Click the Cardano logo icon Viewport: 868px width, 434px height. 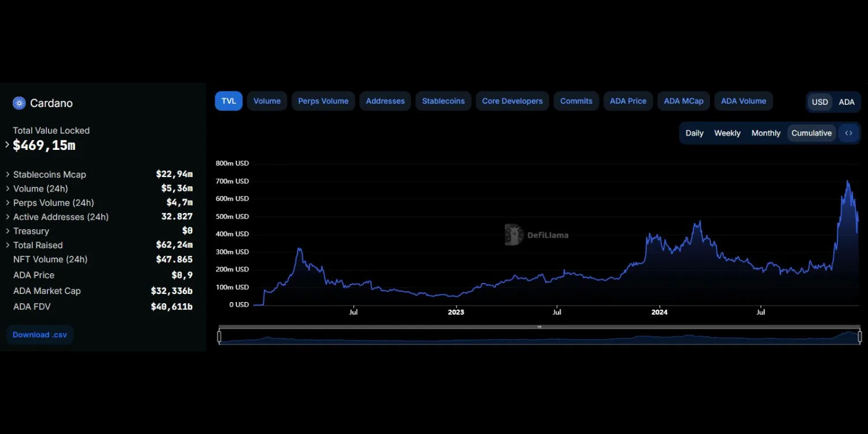(x=19, y=103)
